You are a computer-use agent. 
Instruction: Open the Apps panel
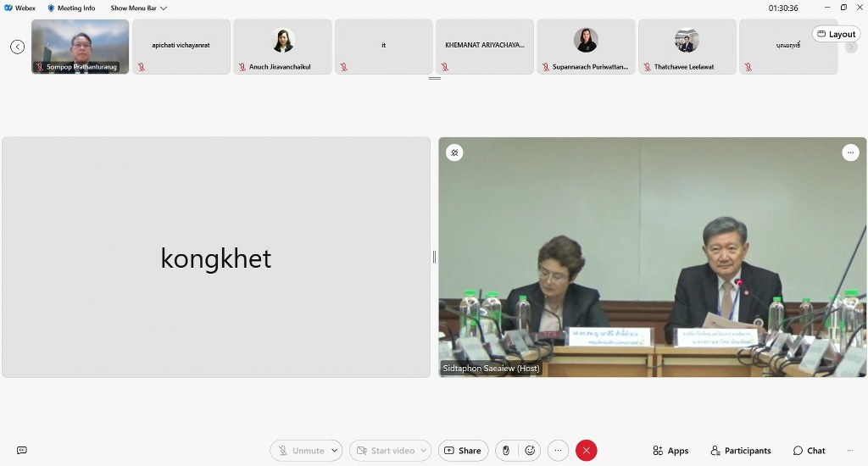[670, 451]
